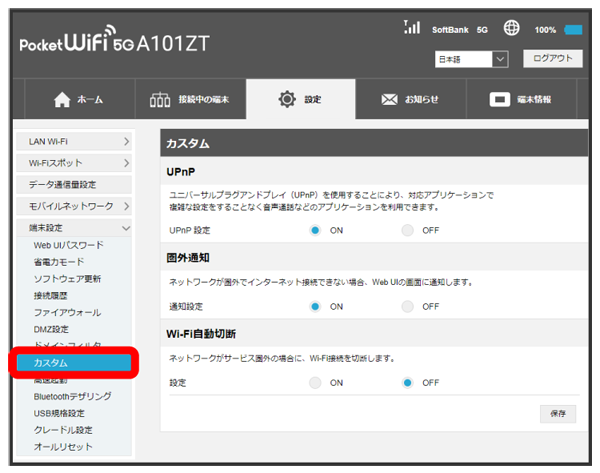Open the 端末情報 tab
This screenshot has width=600, height=473.
coord(520,100)
